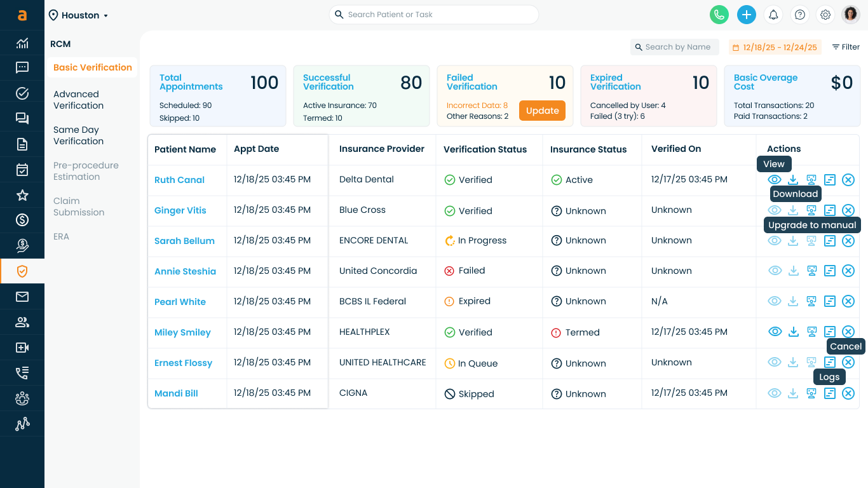Open the Filter options
The width and height of the screenshot is (868, 488).
[x=846, y=47]
